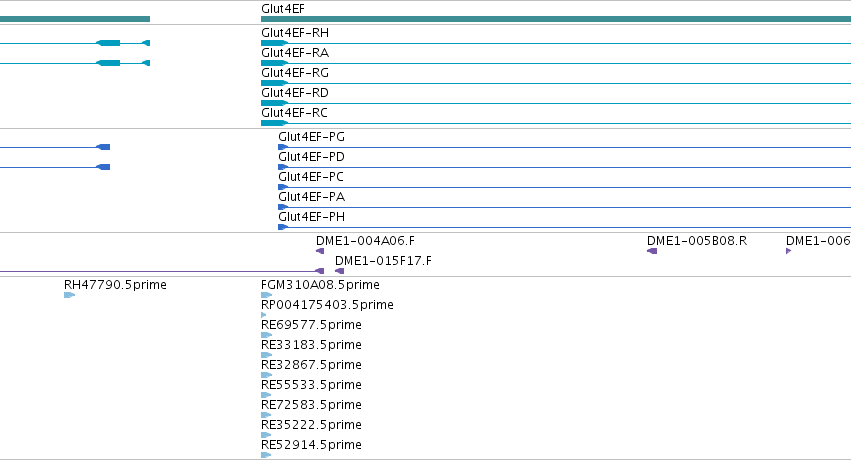Image resolution: width=851 pixels, height=460 pixels.
Task: Click the Glut4EF-PD protein label
Action: point(312,157)
